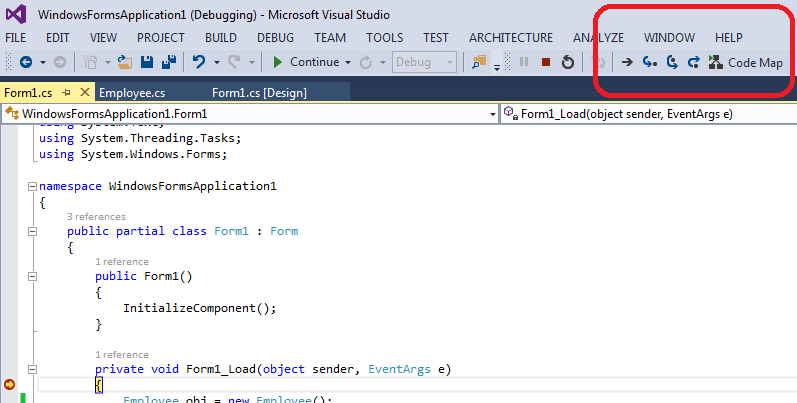Click the Visual Studio logo icon
The height and width of the screenshot is (403, 797).
click(16, 14)
